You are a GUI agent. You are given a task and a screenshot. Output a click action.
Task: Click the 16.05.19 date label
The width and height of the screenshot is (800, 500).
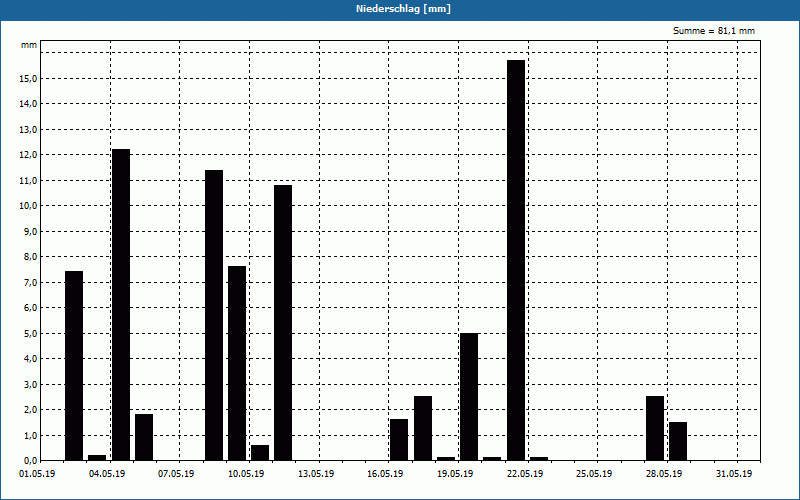pyautogui.click(x=385, y=474)
